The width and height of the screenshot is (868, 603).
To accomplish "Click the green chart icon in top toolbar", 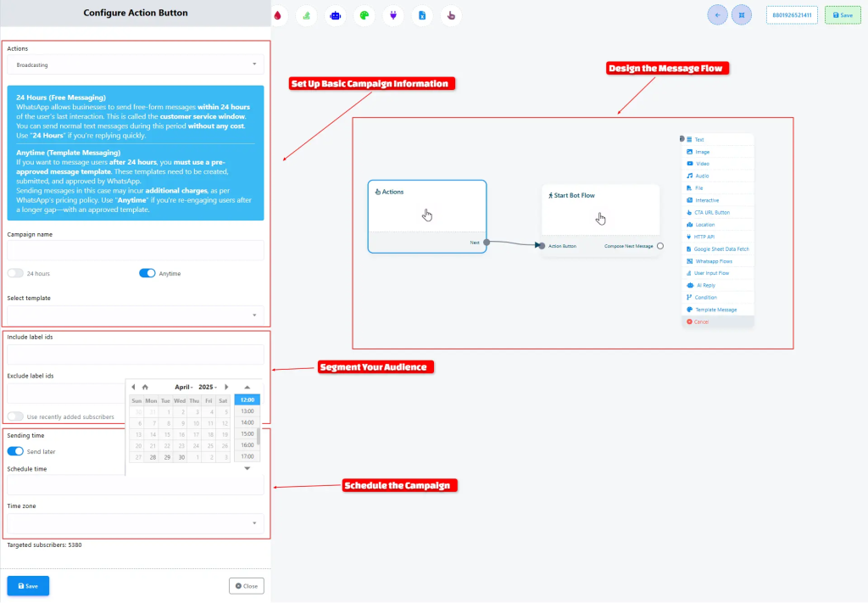I will coord(307,15).
